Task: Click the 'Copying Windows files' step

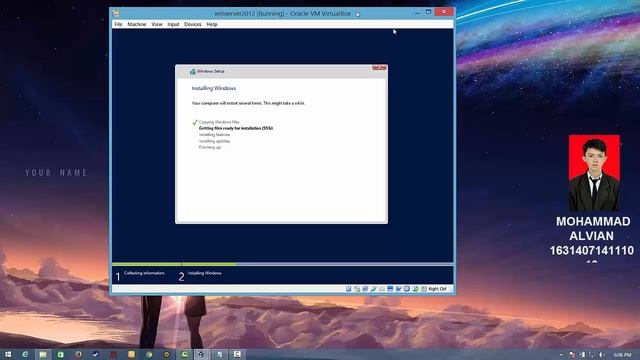Action: tap(219, 122)
